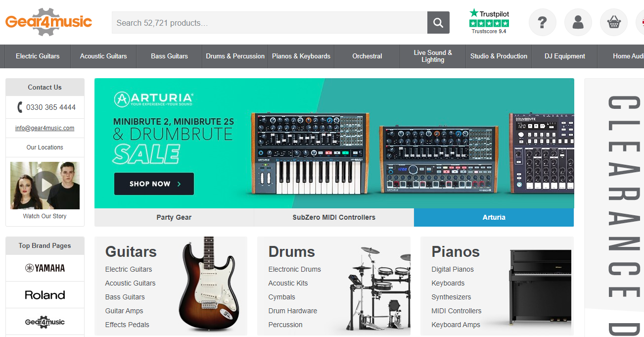Open Electric Guitars link under Guitars
The image size is (644, 337).
click(129, 269)
